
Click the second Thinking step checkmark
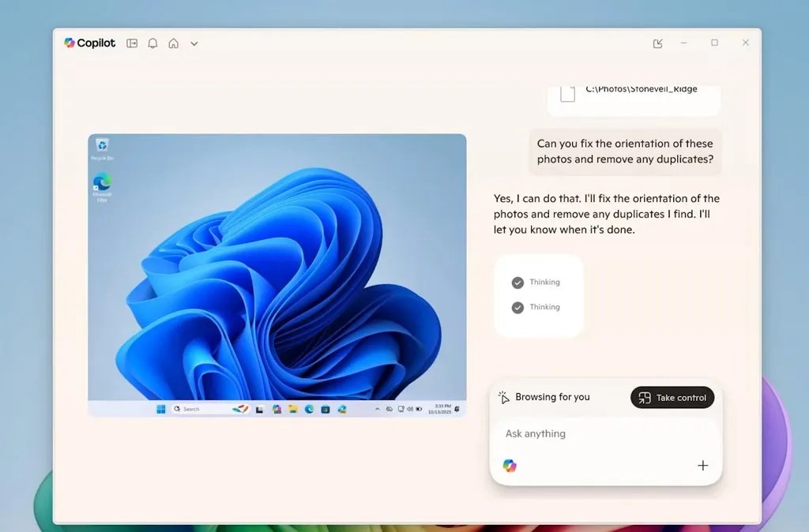coord(517,307)
